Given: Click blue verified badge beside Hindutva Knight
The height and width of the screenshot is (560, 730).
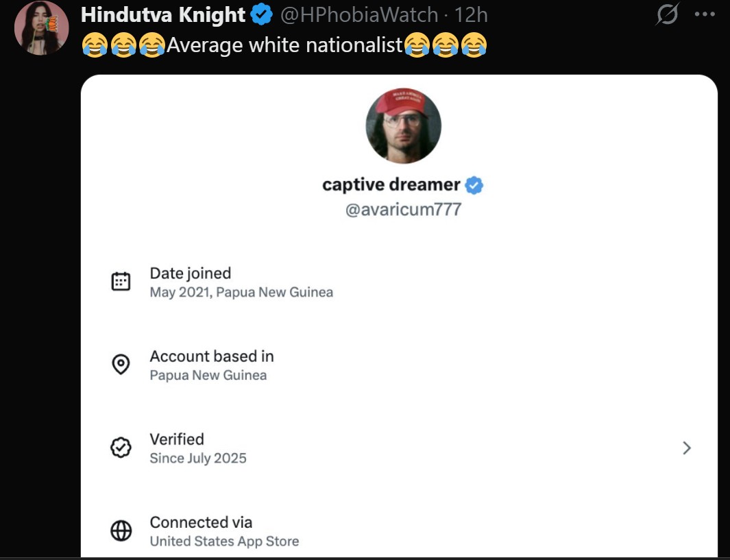Looking at the screenshot, I should point(261,14).
